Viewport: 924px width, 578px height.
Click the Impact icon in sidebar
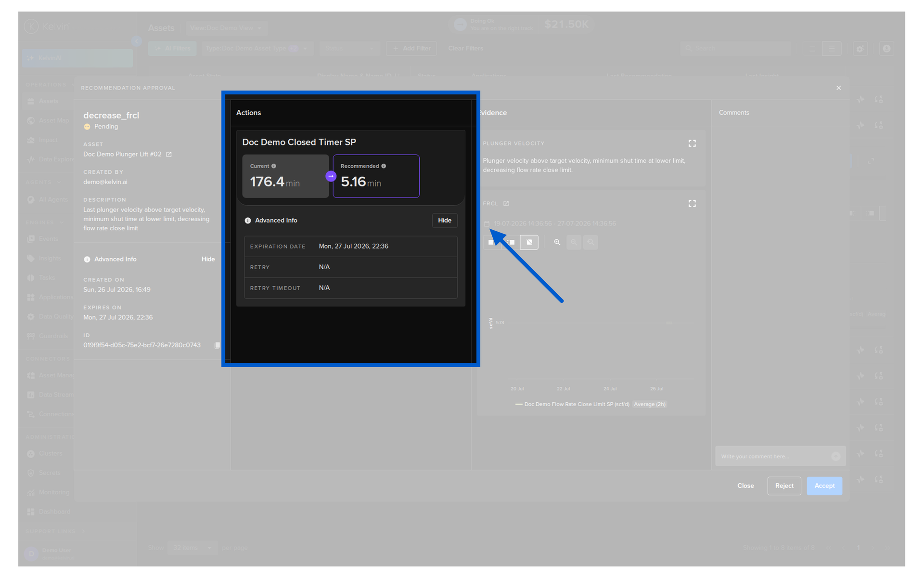(x=31, y=140)
